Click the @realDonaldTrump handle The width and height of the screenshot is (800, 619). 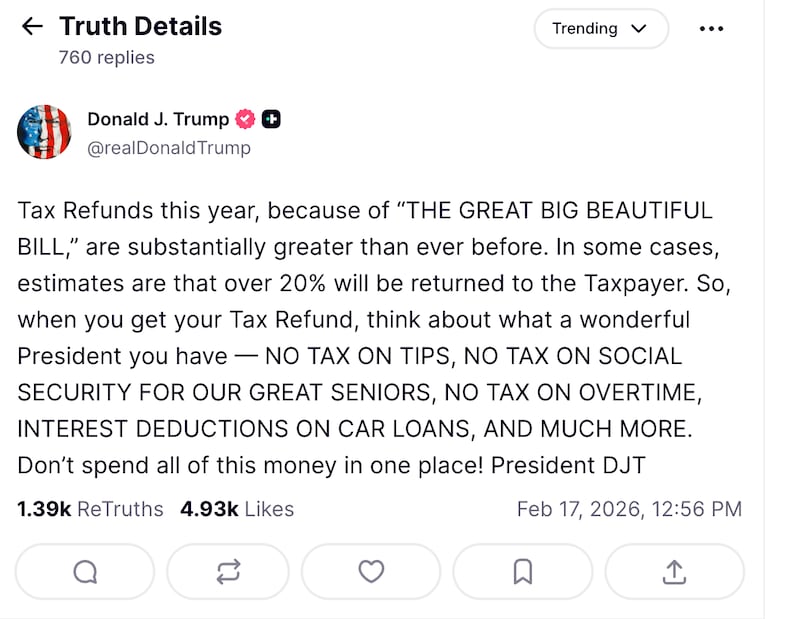(x=169, y=148)
